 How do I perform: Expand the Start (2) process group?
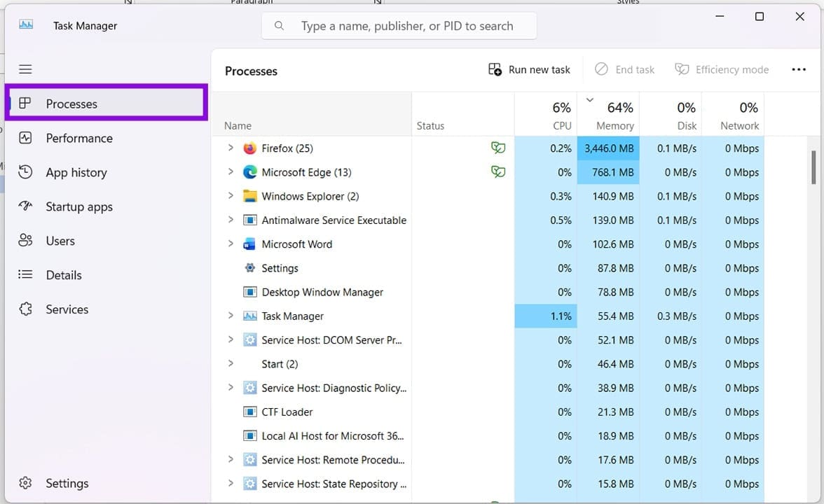tap(230, 363)
